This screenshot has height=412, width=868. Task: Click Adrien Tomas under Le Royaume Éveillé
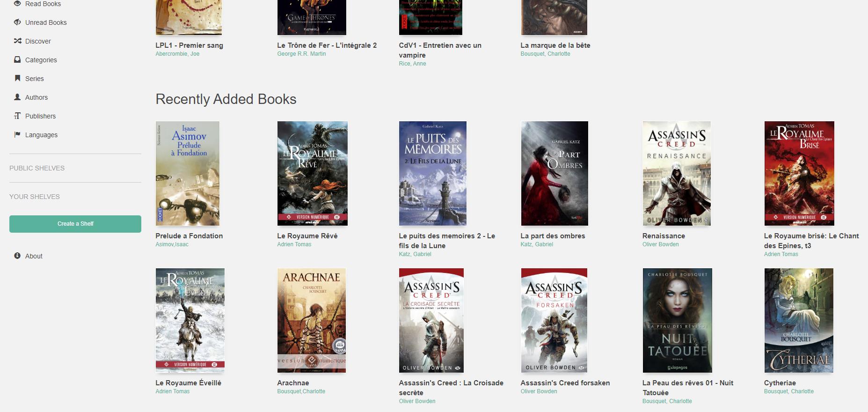tap(172, 391)
